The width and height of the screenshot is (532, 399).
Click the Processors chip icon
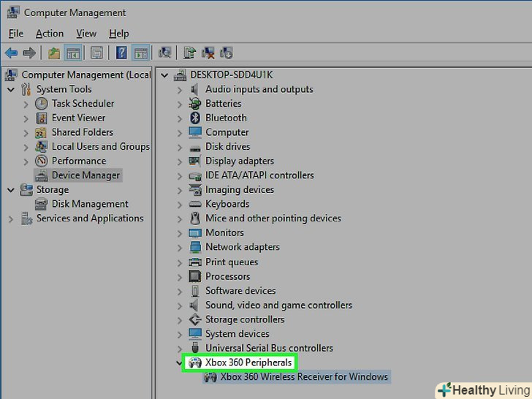(194, 276)
